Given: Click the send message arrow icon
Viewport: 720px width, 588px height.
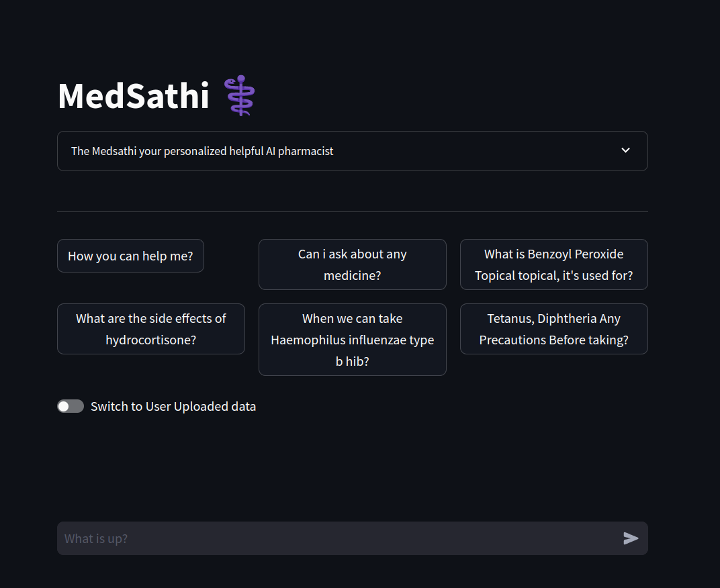Looking at the screenshot, I should [x=631, y=538].
